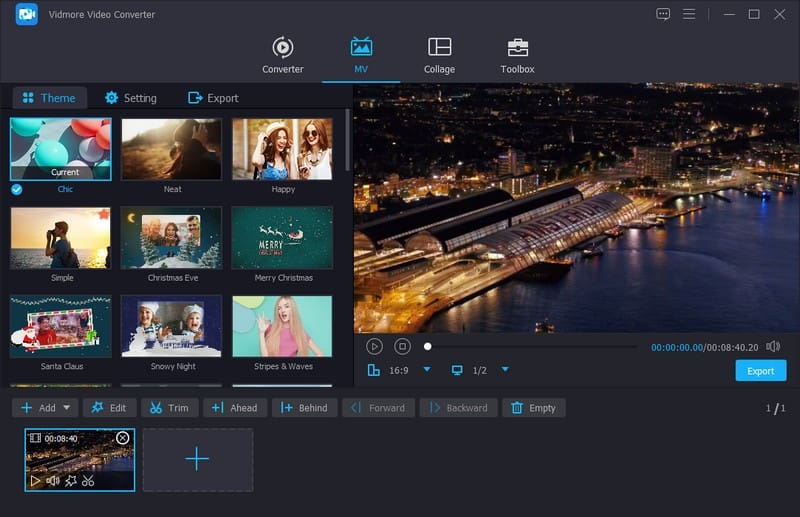The height and width of the screenshot is (517, 800).
Task: Play the video preview
Action: click(x=374, y=347)
